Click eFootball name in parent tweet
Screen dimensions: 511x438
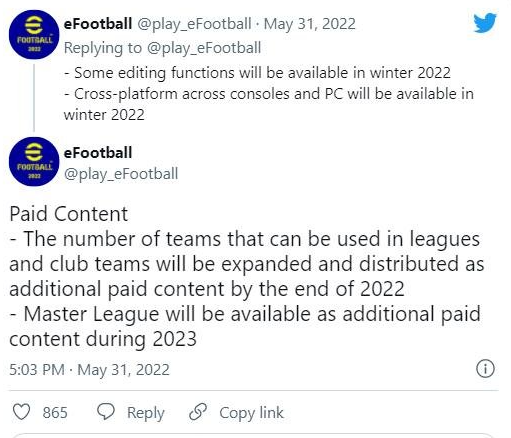pos(98,24)
